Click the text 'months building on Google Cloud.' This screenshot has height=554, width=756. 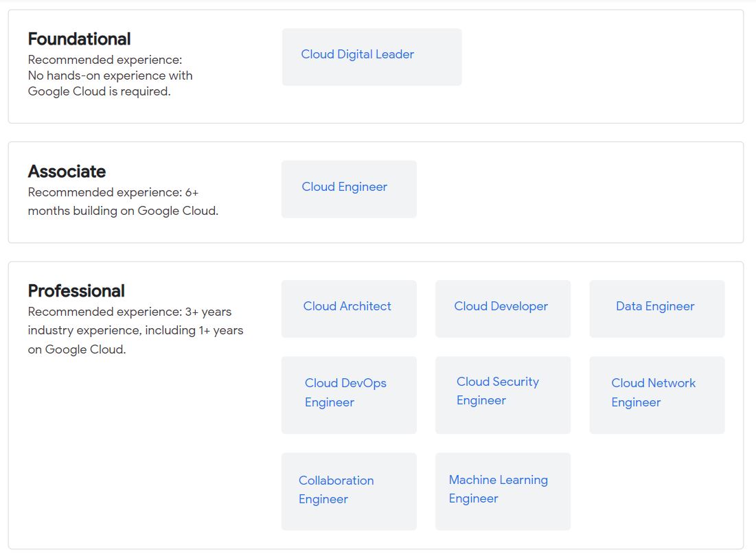click(x=123, y=211)
